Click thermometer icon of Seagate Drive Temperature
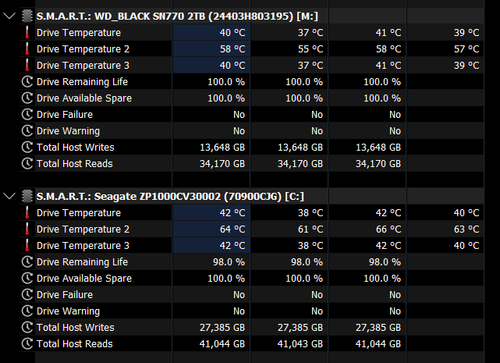The width and height of the screenshot is (500, 363). pyautogui.click(x=27, y=213)
